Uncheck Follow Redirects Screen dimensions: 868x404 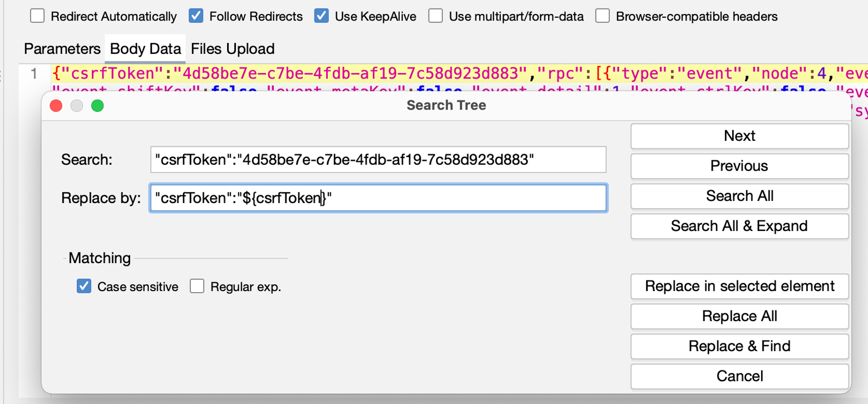[x=196, y=16]
